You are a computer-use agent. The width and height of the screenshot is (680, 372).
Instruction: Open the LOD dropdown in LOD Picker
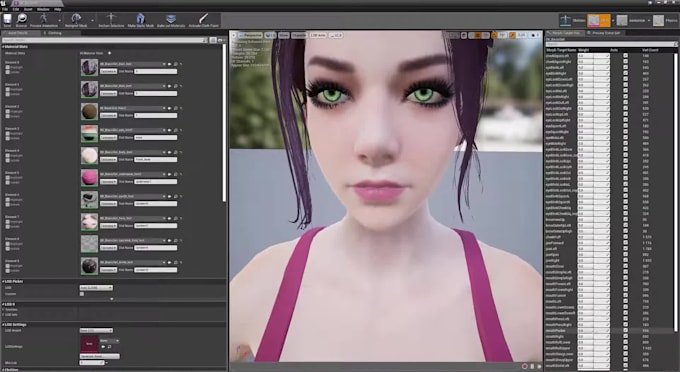(x=96, y=287)
